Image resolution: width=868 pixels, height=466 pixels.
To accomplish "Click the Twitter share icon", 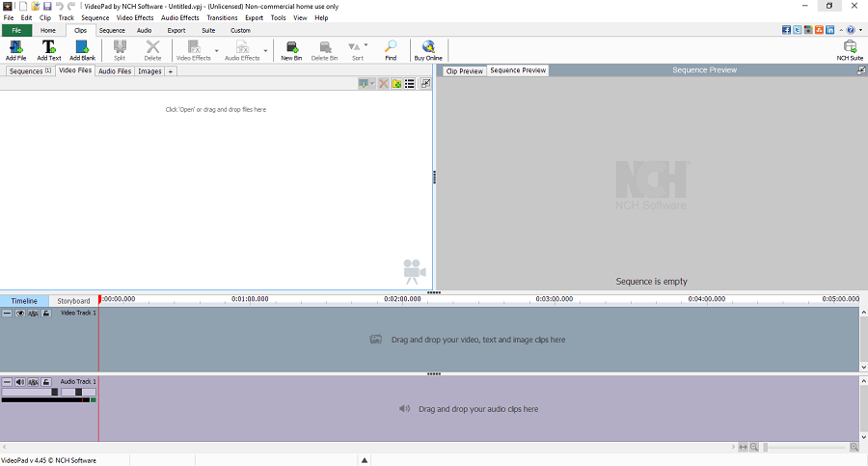I will click(798, 30).
